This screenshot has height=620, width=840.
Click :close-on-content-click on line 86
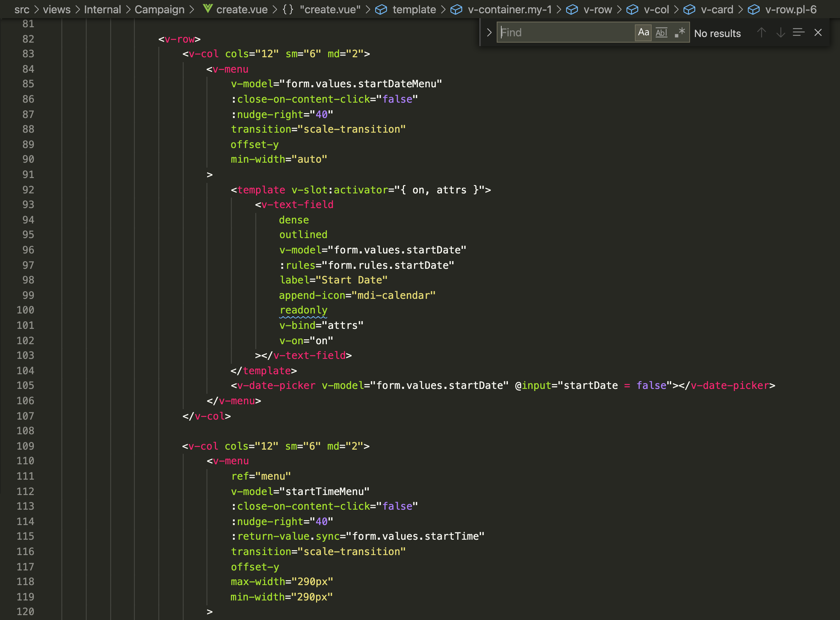coord(324,99)
